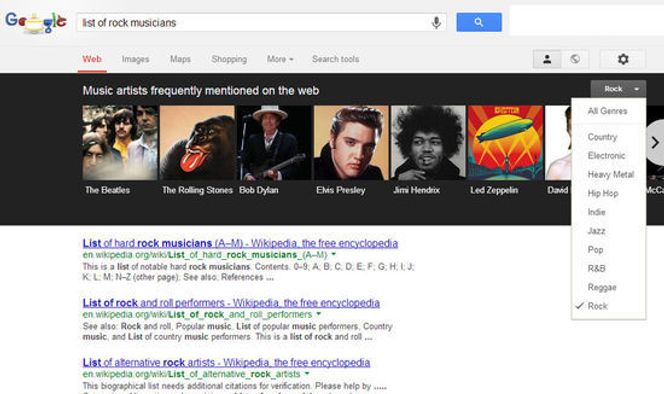Open List of alternative rock artists link
Viewport: 664px width, 394px height.
point(227,363)
